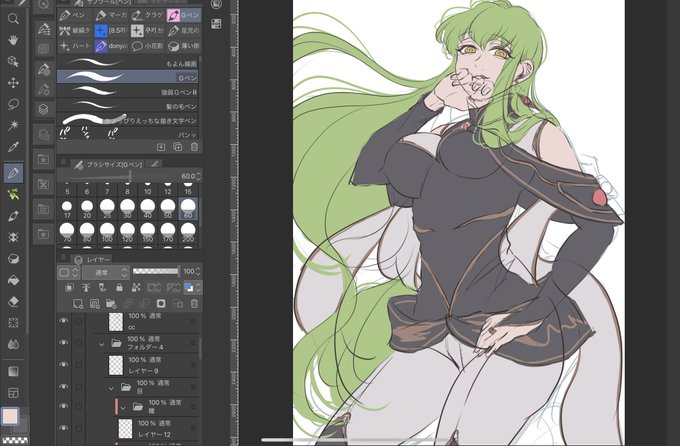Select the Hand move-view tool
The height and width of the screenshot is (446, 680).
point(13,40)
